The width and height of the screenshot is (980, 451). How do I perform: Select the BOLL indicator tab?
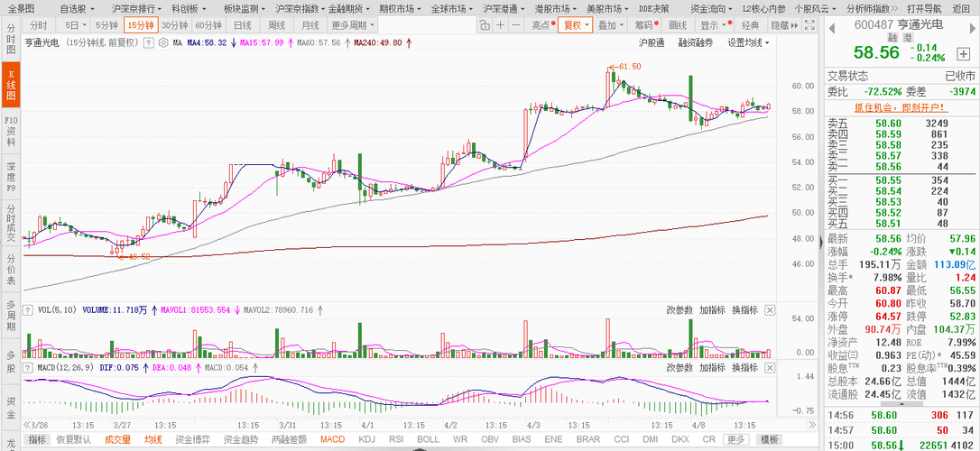(428, 439)
